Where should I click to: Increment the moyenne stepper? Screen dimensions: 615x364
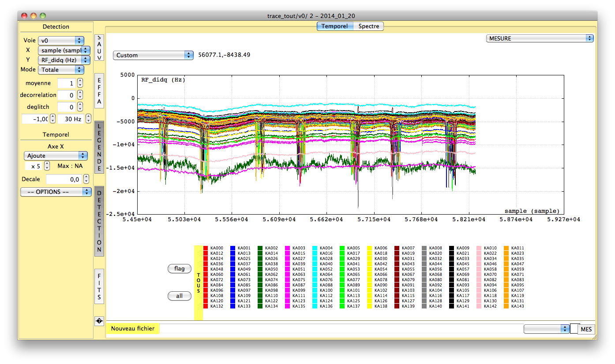(80, 81)
